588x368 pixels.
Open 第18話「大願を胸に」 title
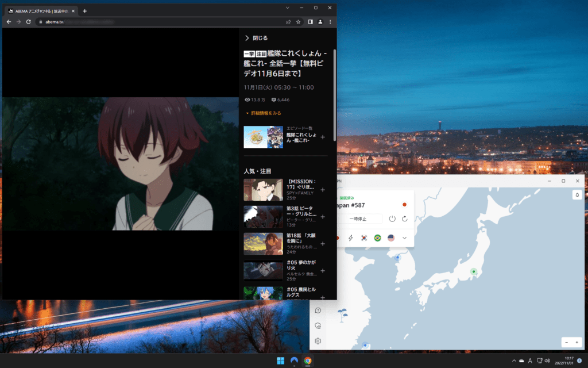click(x=301, y=238)
